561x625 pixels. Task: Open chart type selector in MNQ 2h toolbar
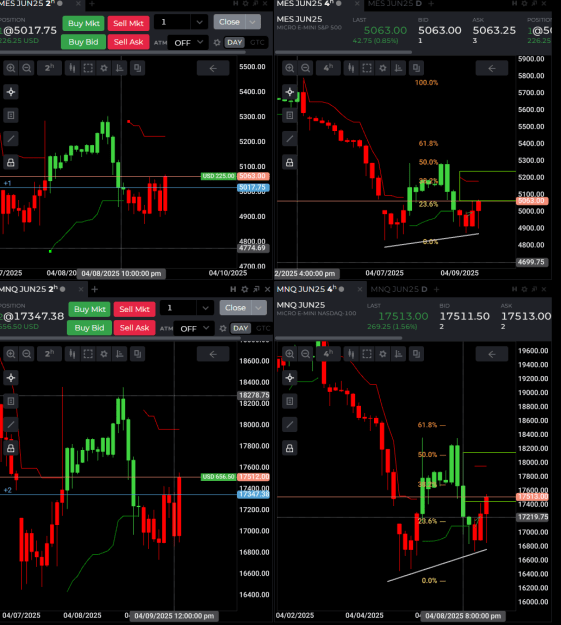[x=72, y=354]
